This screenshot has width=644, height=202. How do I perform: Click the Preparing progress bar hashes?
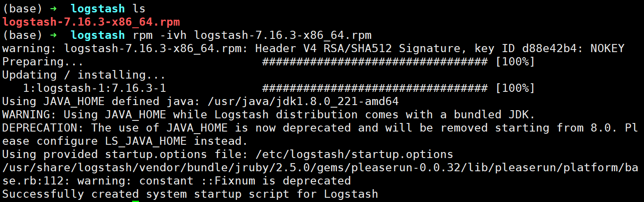374,62
